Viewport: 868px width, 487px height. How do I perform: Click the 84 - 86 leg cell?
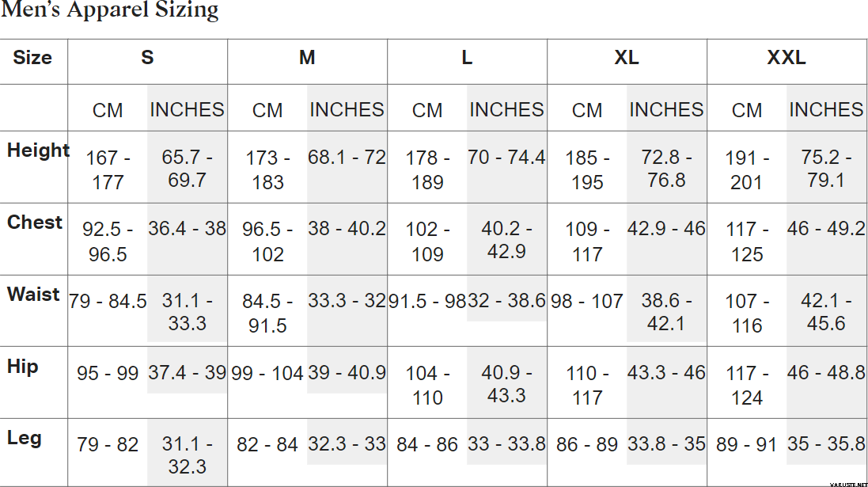pyautogui.click(x=427, y=444)
